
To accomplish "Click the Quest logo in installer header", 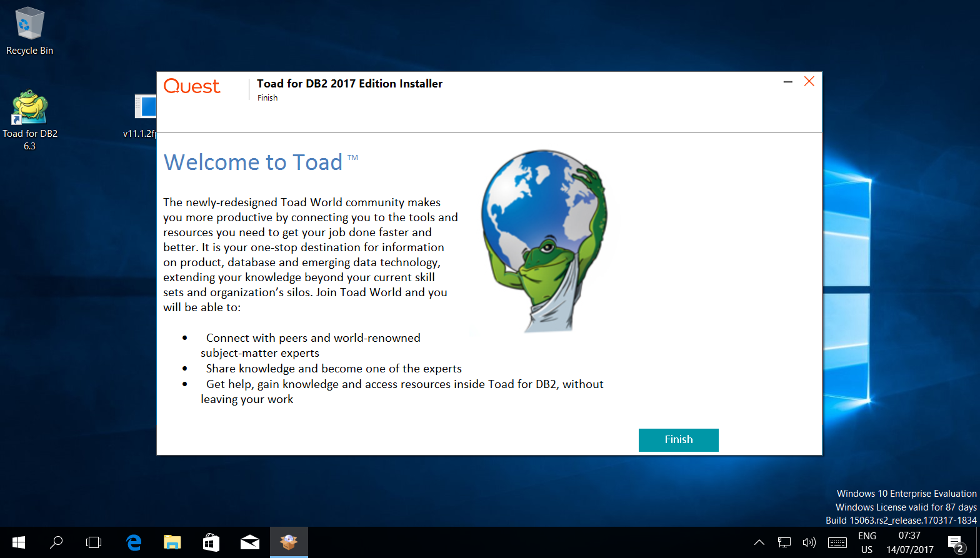I will point(192,86).
